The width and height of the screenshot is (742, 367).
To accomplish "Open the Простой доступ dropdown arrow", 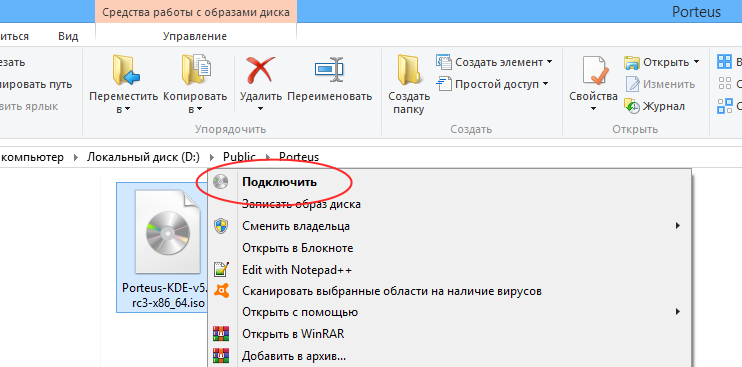I will [x=545, y=84].
